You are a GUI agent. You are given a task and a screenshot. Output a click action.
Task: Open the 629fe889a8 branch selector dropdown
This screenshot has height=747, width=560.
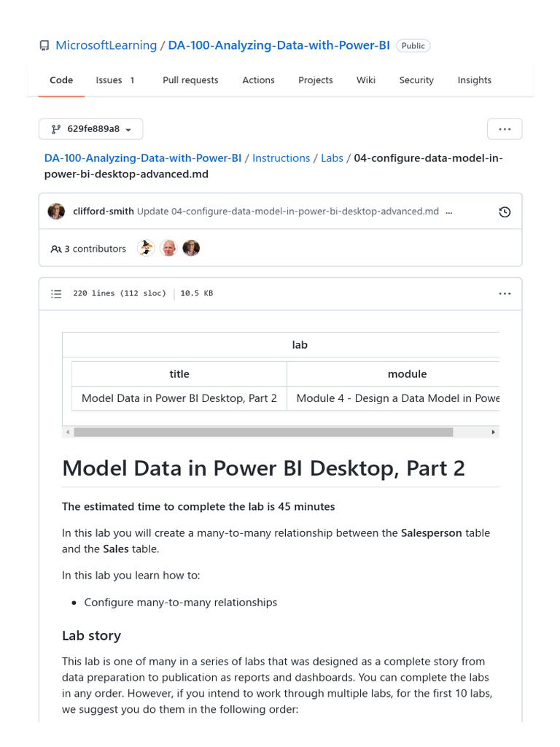[90, 129]
